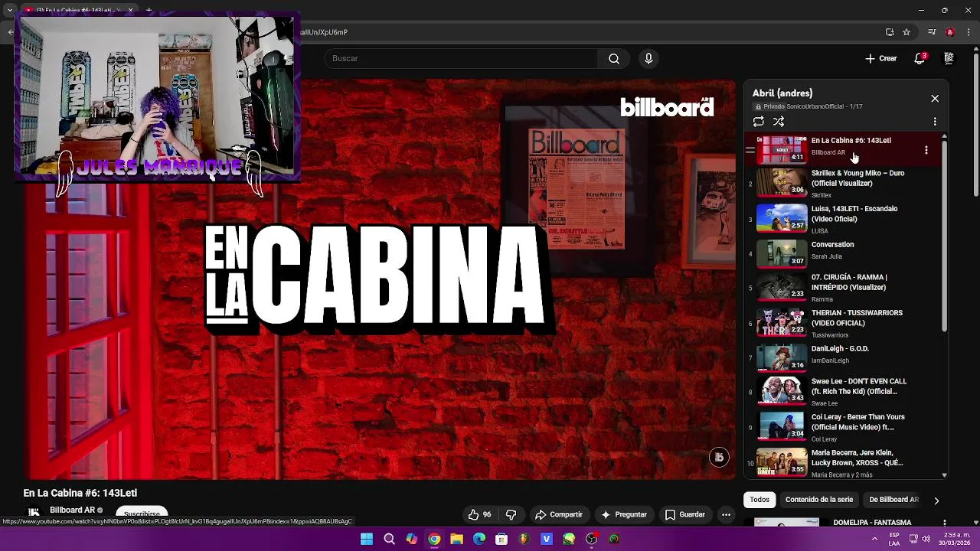The height and width of the screenshot is (551, 980).
Task: Bookmark this page with the star icon
Action: [x=906, y=32]
